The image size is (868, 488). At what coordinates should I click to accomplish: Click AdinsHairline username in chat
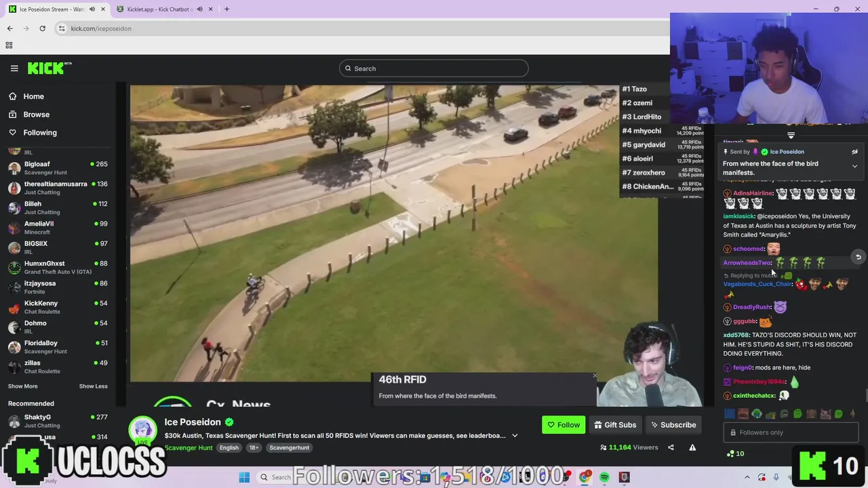click(753, 193)
